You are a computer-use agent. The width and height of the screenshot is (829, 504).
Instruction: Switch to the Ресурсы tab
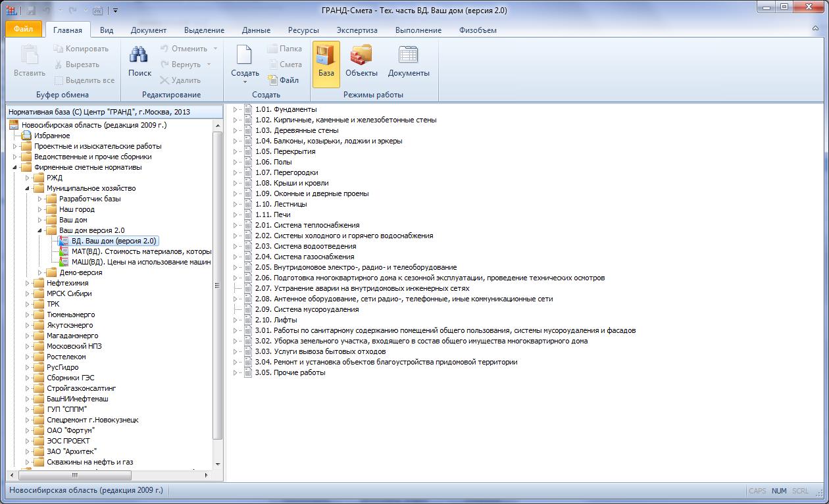coord(303,30)
